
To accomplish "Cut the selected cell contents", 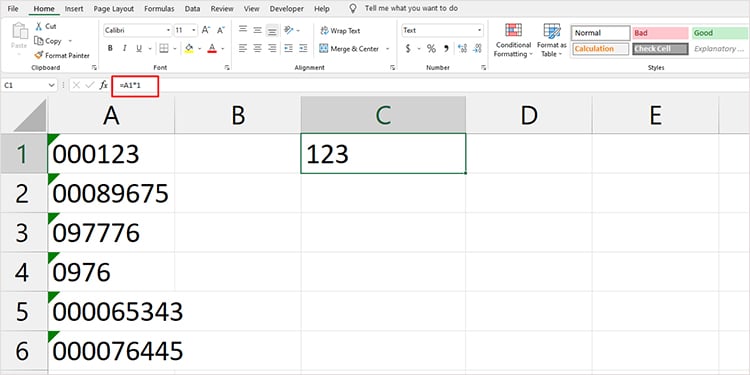I will tap(46, 27).
